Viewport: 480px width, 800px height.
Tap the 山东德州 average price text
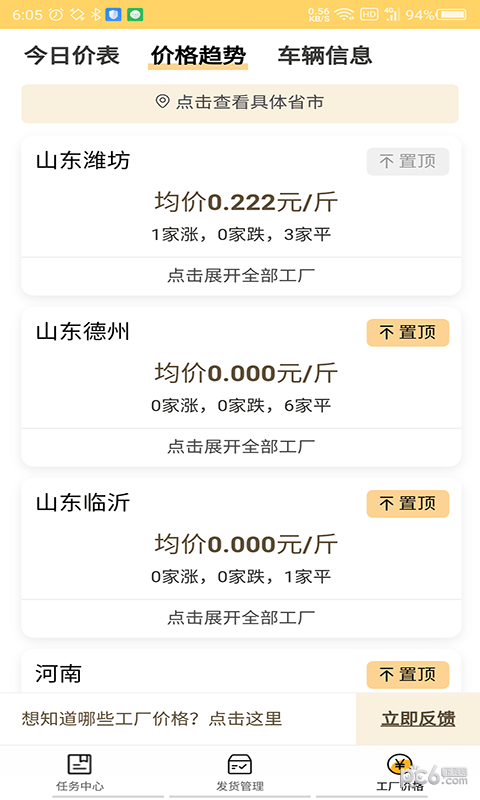(246, 373)
